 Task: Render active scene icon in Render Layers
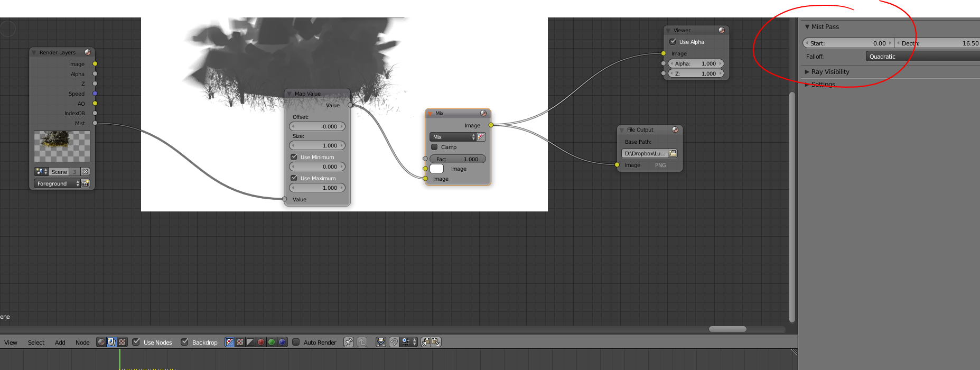[x=85, y=183]
